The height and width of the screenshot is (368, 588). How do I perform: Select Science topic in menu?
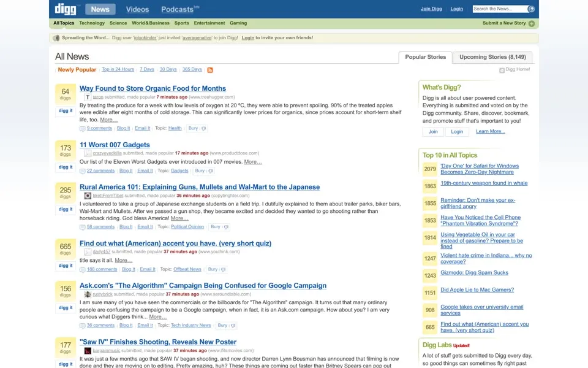pyautogui.click(x=118, y=23)
